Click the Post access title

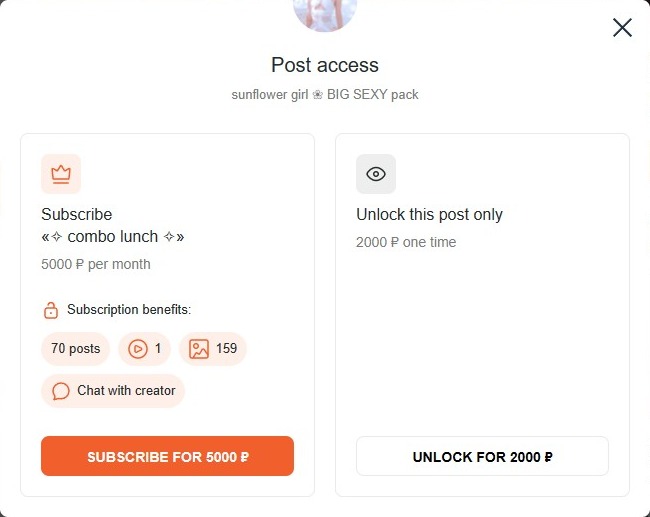tap(325, 66)
